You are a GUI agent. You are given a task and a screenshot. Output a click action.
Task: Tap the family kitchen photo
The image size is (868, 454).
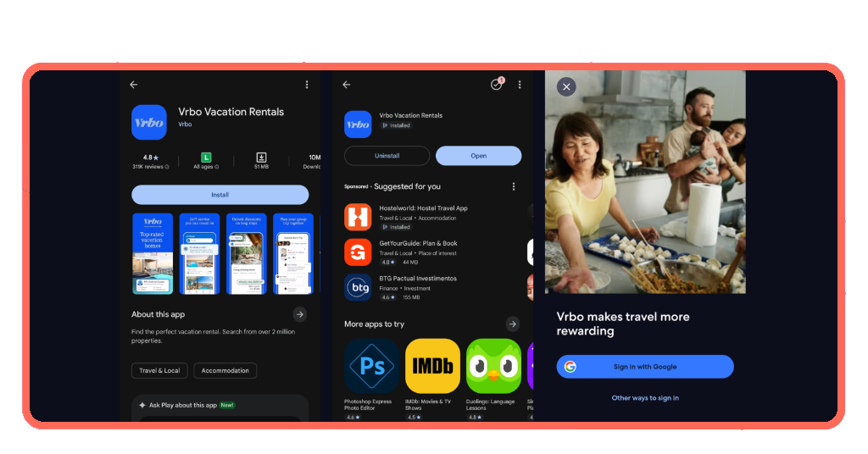[645, 182]
